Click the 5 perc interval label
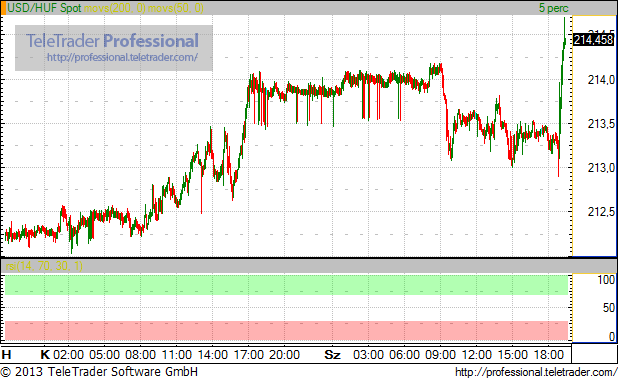 tap(554, 8)
